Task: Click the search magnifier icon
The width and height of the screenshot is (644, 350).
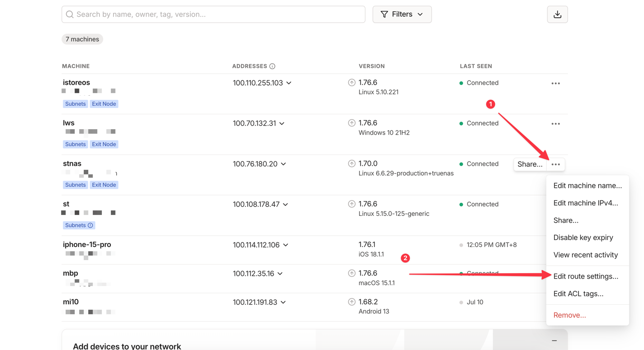Action: pos(70,14)
